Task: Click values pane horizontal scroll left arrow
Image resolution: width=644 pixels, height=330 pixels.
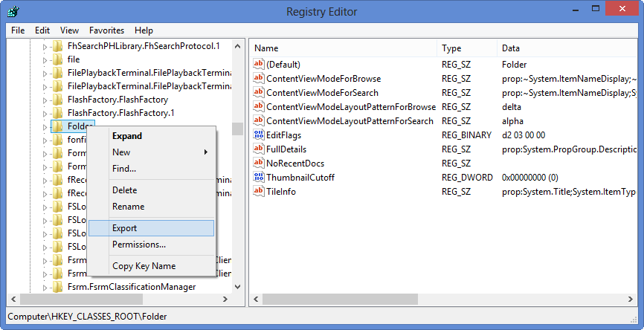Action: click(x=257, y=299)
